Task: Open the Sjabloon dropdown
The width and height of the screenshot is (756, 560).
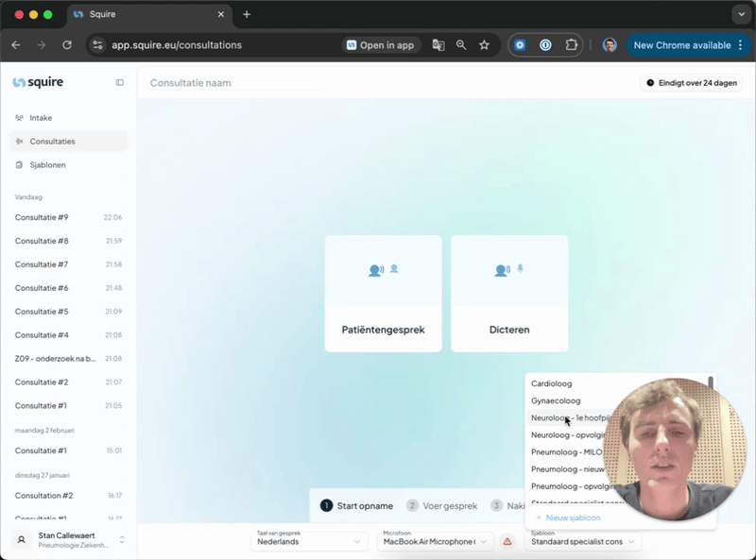Action: 582,541
